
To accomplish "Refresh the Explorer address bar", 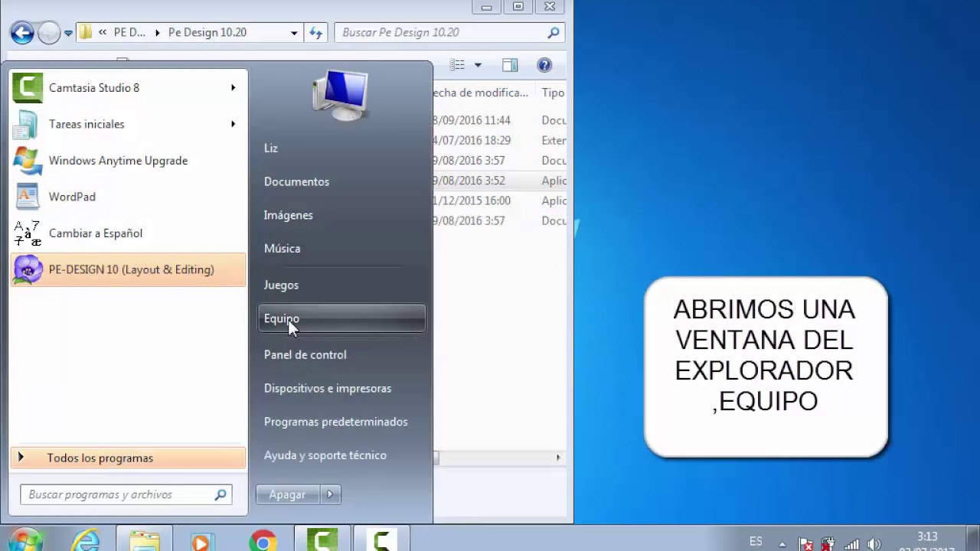I will (315, 33).
